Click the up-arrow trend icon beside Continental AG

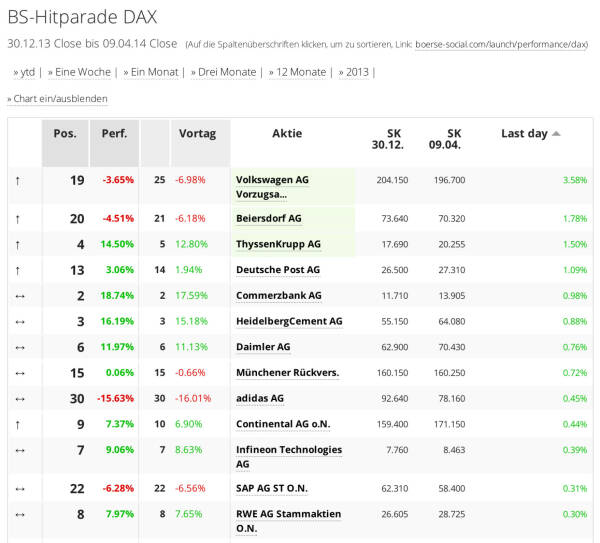point(17,424)
